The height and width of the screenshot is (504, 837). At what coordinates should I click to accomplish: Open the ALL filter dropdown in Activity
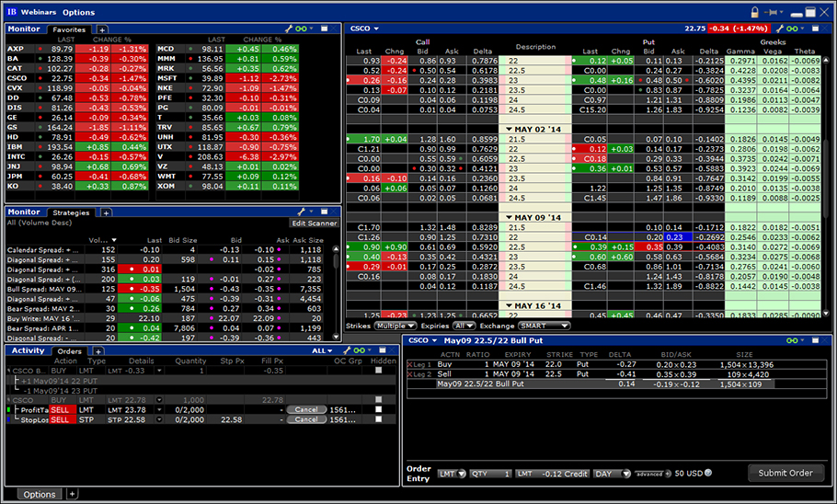pos(323,350)
